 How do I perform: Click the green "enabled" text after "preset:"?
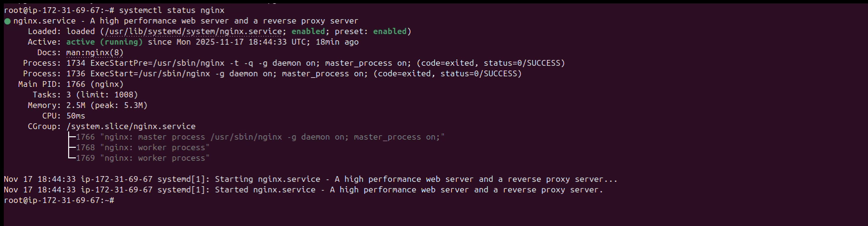pyautogui.click(x=390, y=32)
